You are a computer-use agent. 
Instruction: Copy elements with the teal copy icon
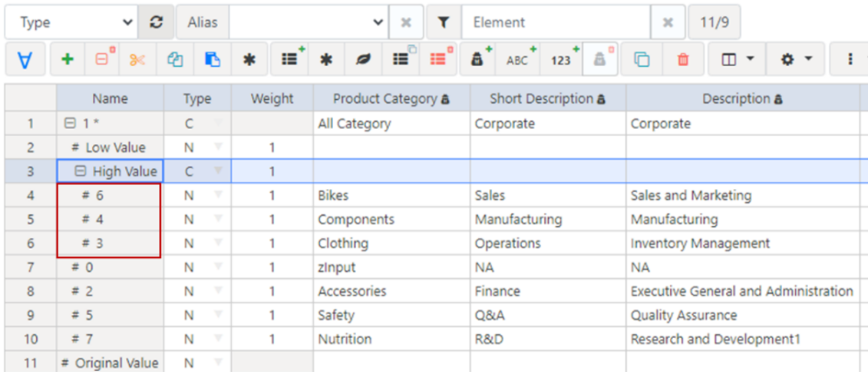(x=175, y=59)
